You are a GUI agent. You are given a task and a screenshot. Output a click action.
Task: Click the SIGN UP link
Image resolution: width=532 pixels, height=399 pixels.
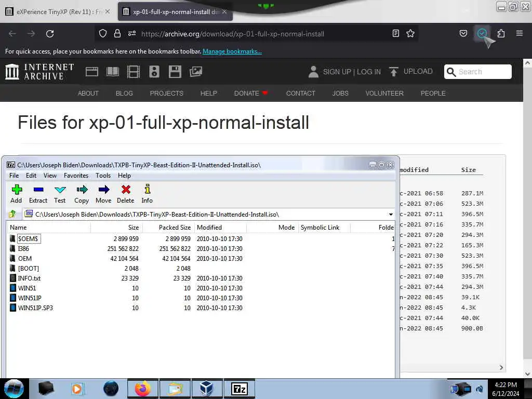337,72
